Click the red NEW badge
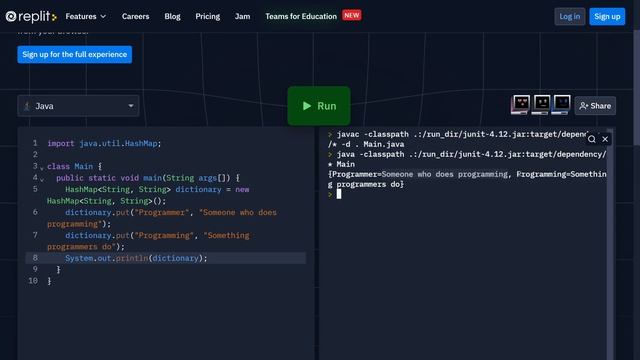The image size is (640, 360). click(x=351, y=16)
